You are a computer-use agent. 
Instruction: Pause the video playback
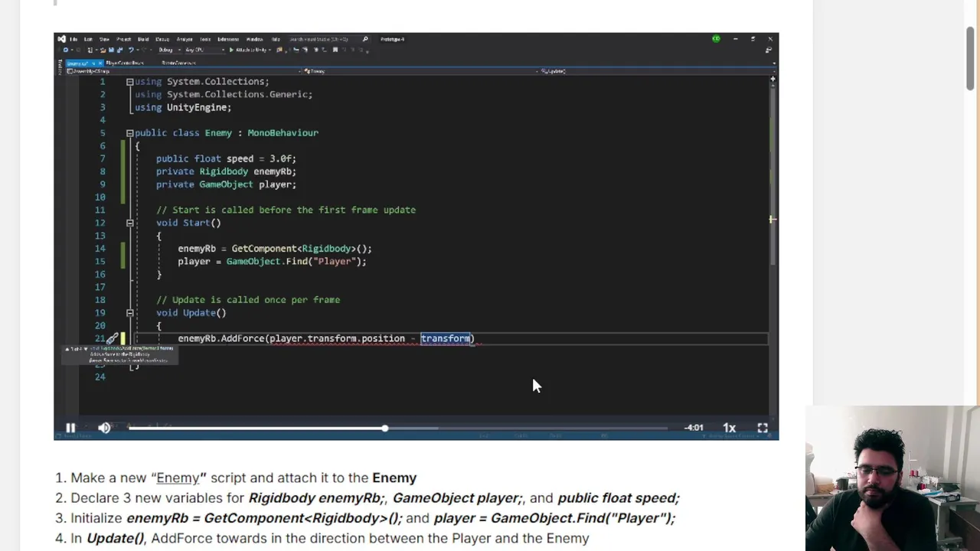pyautogui.click(x=70, y=428)
